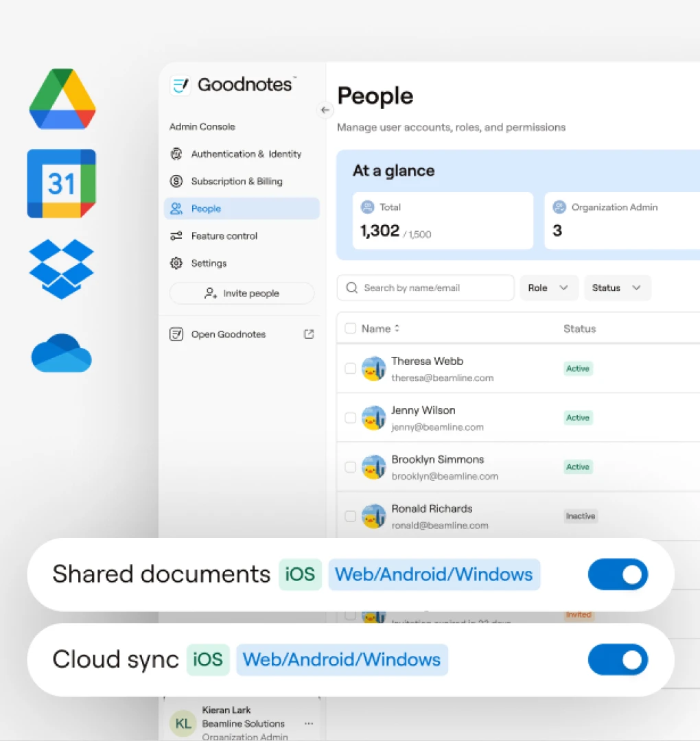Toggle the Shared documents switch
Image resolution: width=700 pixels, height=741 pixels.
[618, 574]
